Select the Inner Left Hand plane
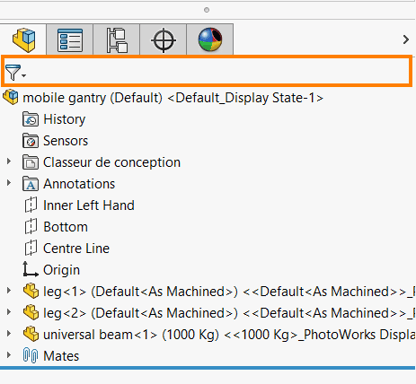This screenshot has width=416, height=384. tap(80, 205)
